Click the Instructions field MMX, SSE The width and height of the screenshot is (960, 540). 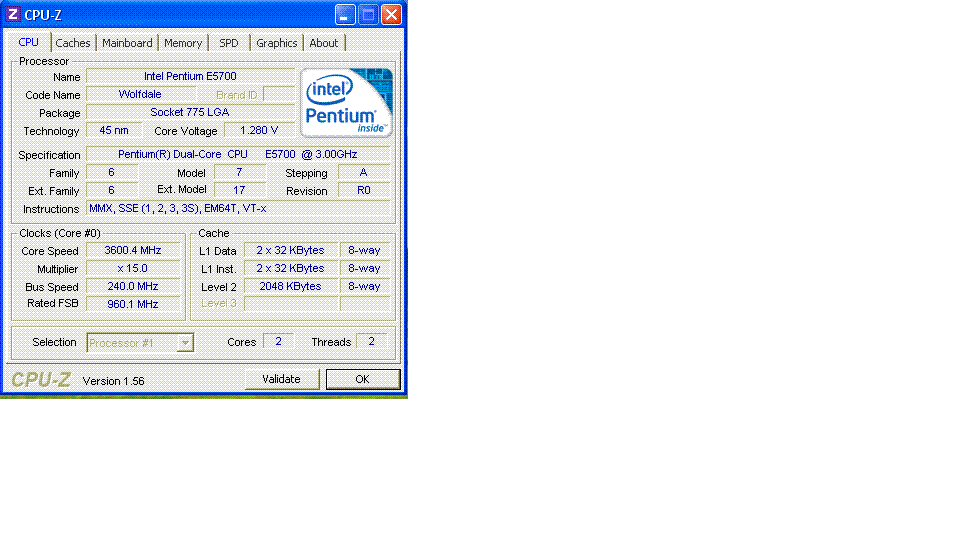[238, 208]
